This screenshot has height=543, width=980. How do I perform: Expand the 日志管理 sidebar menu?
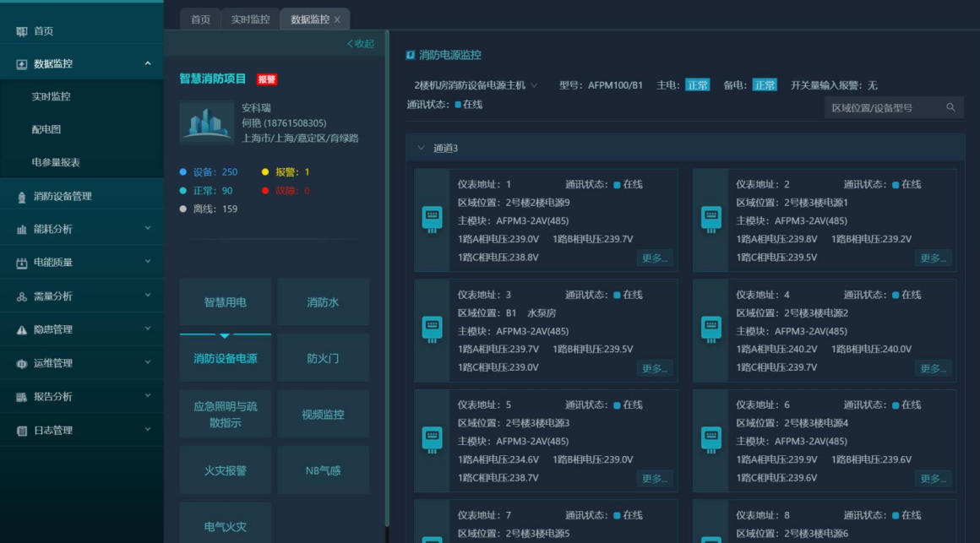coord(148,429)
